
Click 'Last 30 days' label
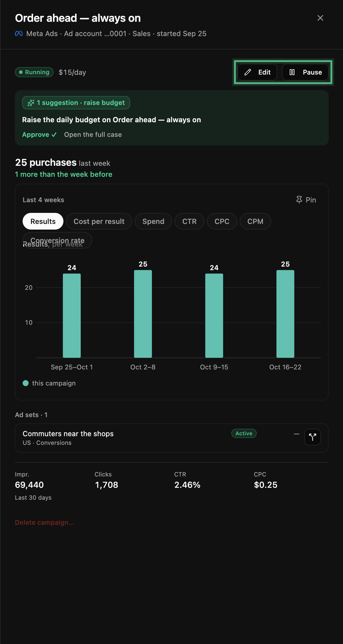(x=33, y=498)
